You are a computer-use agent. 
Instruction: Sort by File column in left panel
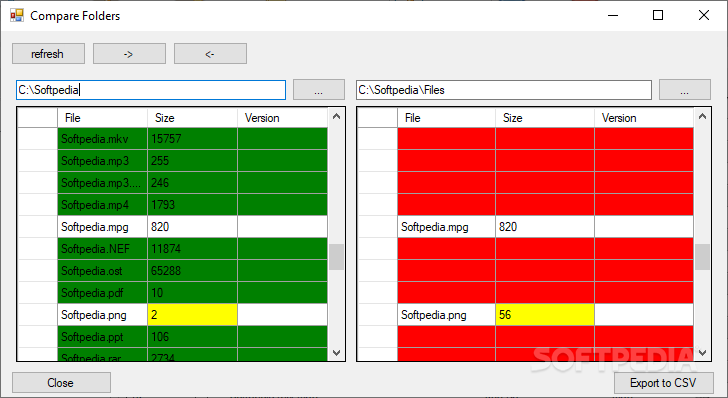[103, 118]
